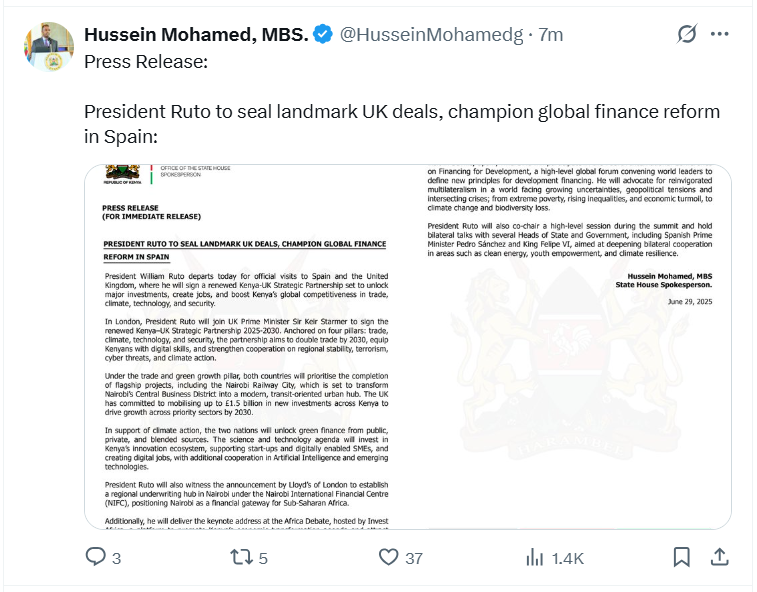The width and height of the screenshot is (757, 592).
Task: Open the first press release page image
Action: tap(245, 346)
